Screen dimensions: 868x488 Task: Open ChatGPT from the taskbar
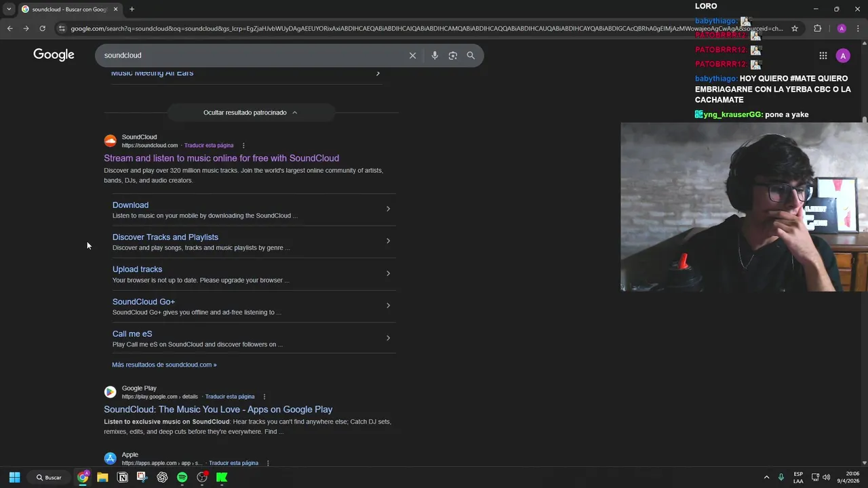[162, 477]
